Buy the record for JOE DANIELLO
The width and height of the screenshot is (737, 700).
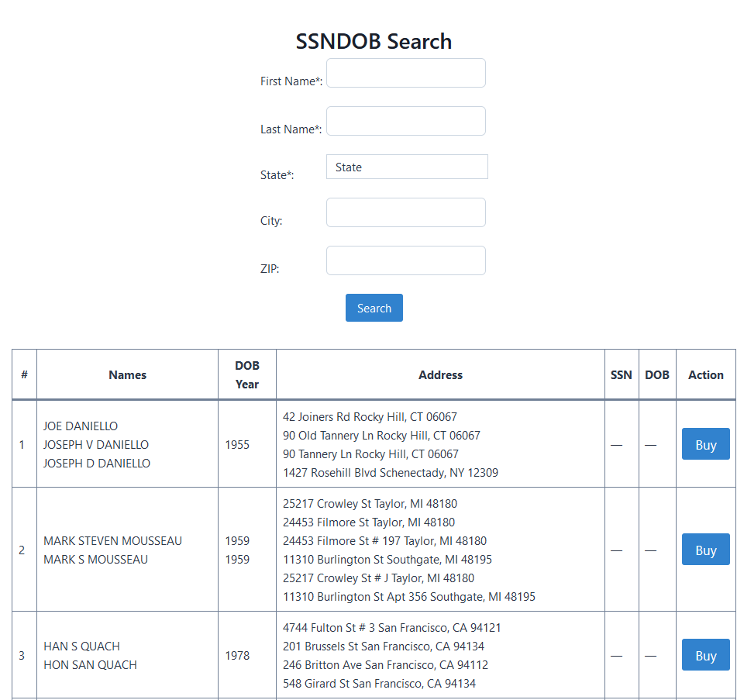tap(705, 444)
